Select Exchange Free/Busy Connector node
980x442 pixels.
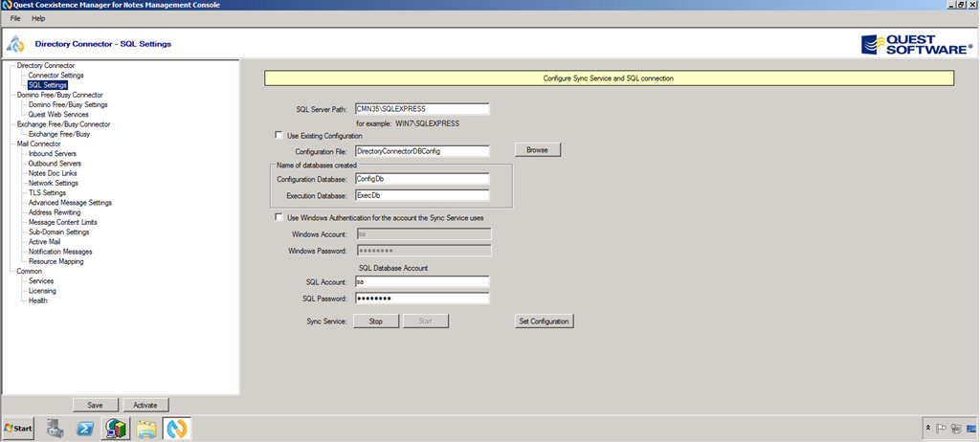coord(63,124)
